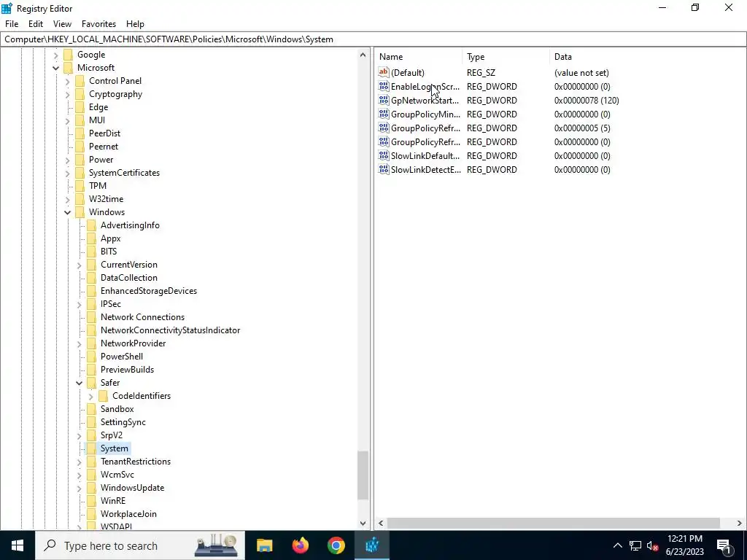Open the Favorites menu

click(98, 24)
